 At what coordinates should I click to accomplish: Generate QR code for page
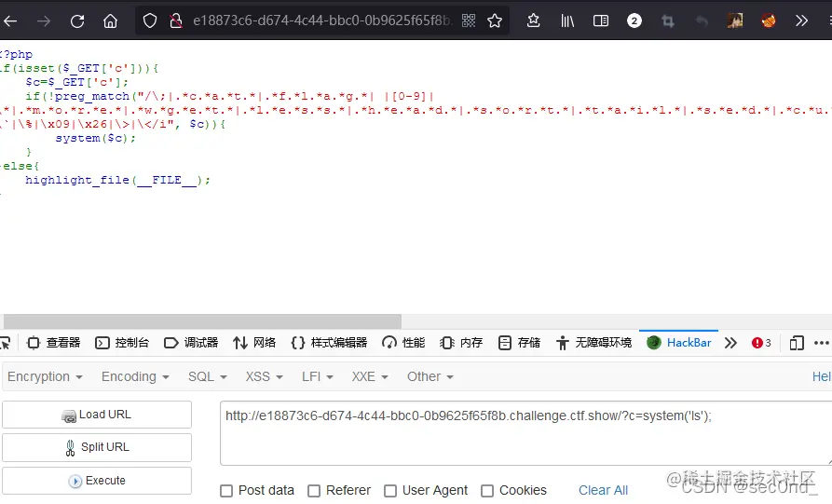pyautogui.click(x=469, y=20)
